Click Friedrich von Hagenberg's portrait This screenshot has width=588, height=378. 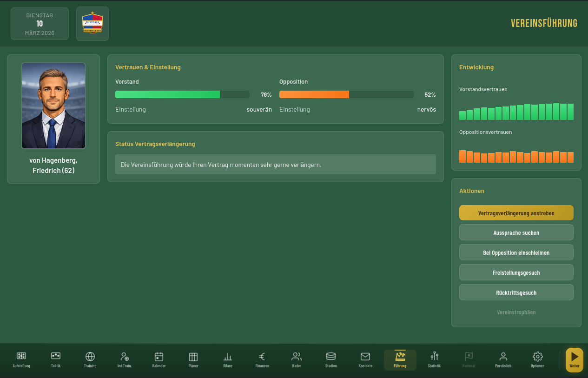pyautogui.click(x=53, y=106)
